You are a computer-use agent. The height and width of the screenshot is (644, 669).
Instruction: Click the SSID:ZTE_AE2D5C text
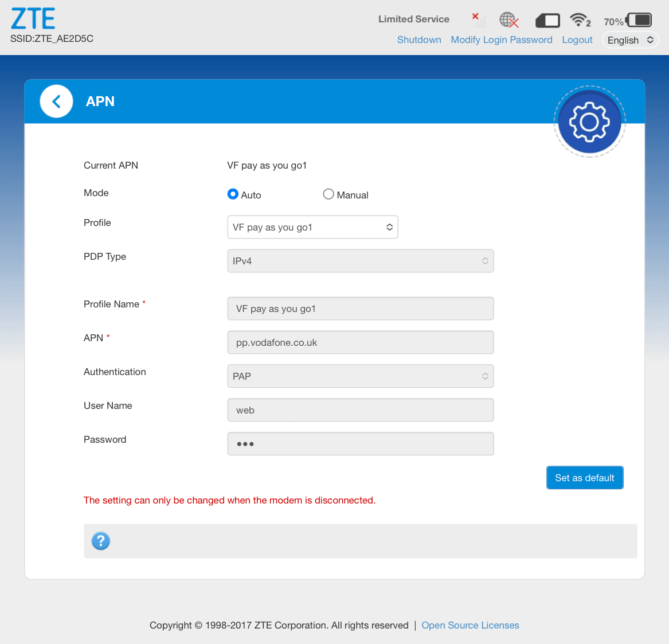52,39
